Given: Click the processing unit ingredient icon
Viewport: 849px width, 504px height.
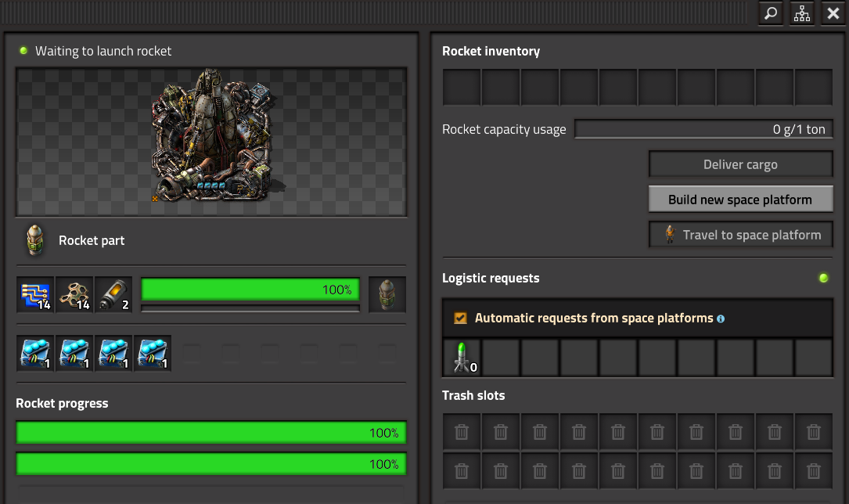Looking at the screenshot, I should 35,295.
